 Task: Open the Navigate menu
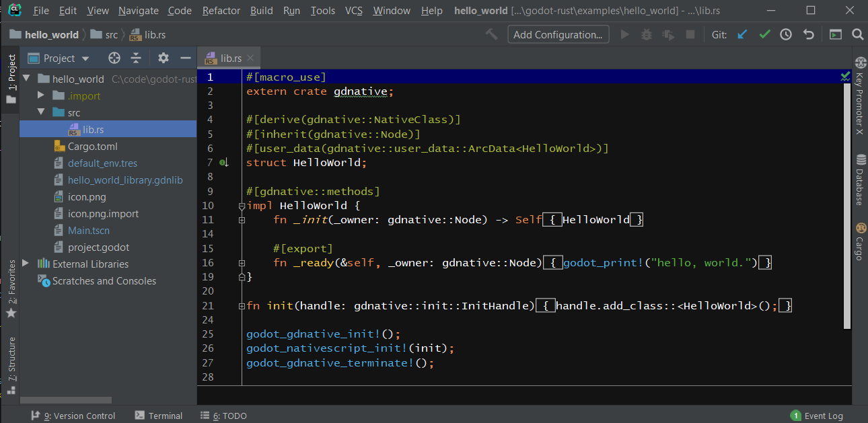pos(138,11)
